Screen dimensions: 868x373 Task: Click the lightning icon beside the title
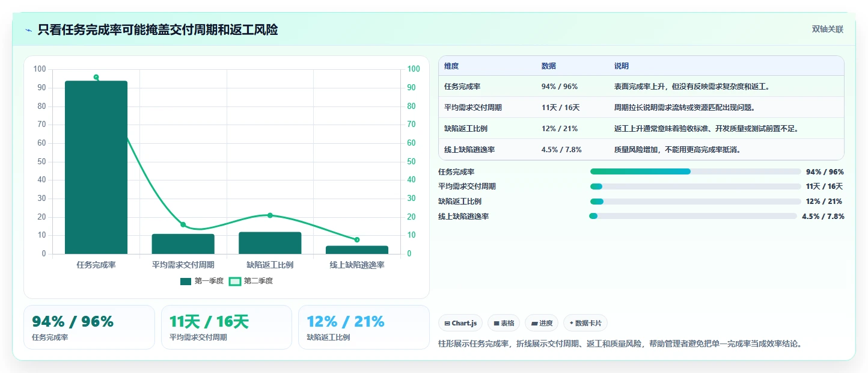click(28, 30)
